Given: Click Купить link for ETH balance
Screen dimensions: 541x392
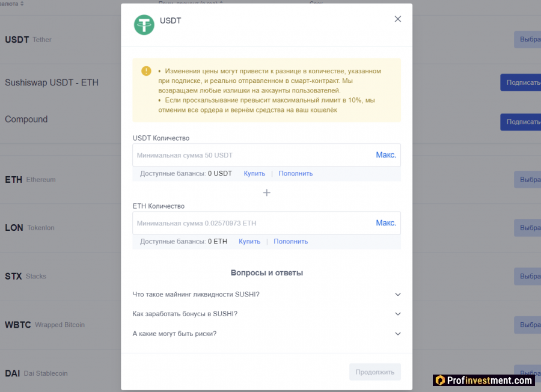Looking at the screenshot, I should click(249, 242).
